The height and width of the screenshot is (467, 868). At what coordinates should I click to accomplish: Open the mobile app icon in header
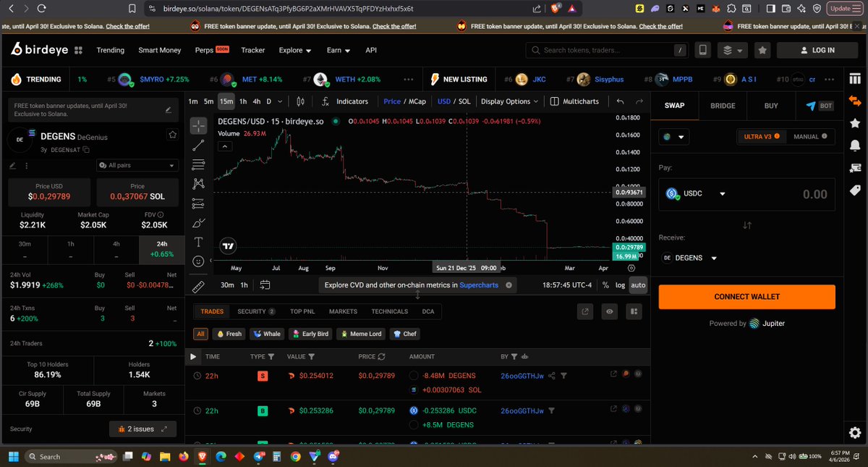pos(702,50)
